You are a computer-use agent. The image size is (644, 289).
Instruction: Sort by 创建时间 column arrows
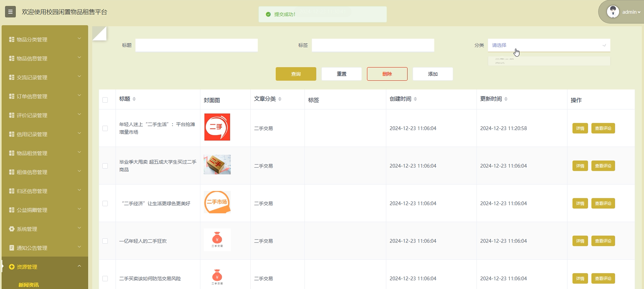[415, 99]
